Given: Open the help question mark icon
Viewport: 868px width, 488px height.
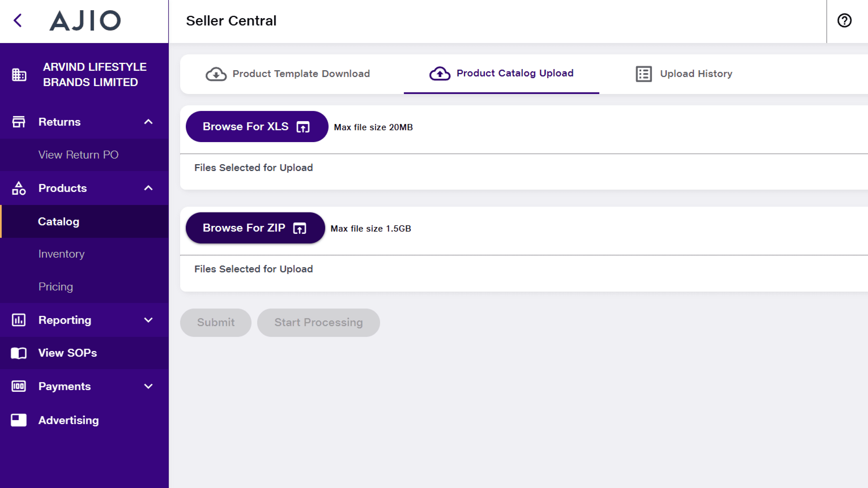Looking at the screenshot, I should [844, 21].
